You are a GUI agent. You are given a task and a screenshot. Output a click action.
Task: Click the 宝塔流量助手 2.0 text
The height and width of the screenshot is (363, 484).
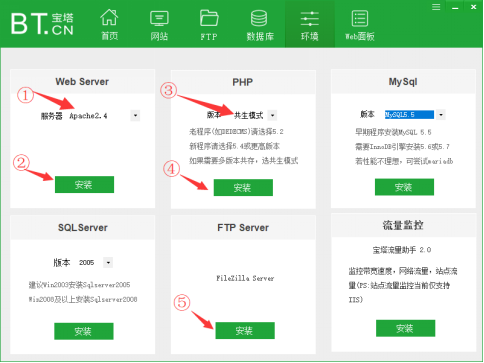[402, 250]
